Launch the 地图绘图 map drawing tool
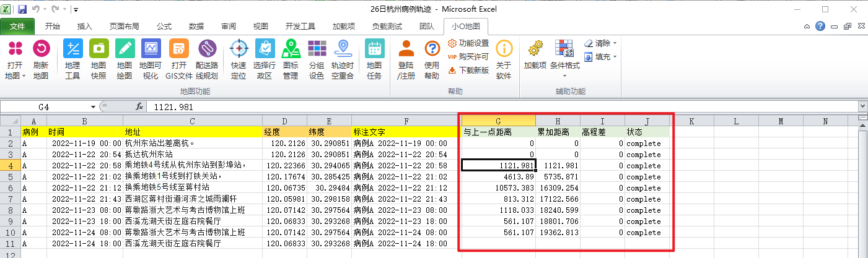Screen dimensions: 868x258 click(x=125, y=60)
